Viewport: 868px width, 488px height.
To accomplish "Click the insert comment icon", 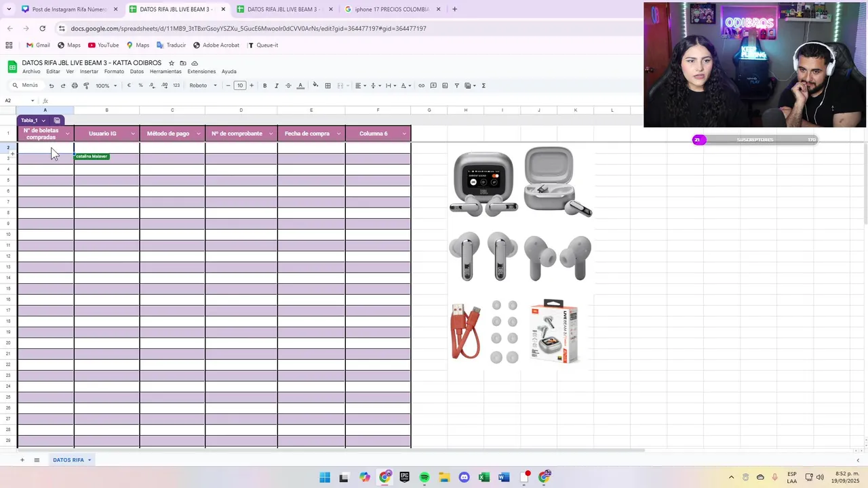I will pos(433,85).
